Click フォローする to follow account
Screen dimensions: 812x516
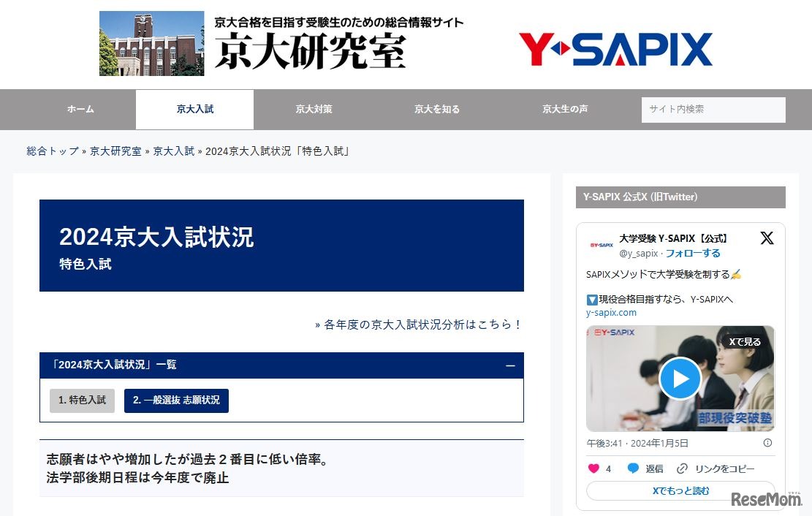click(x=693, y=254)
